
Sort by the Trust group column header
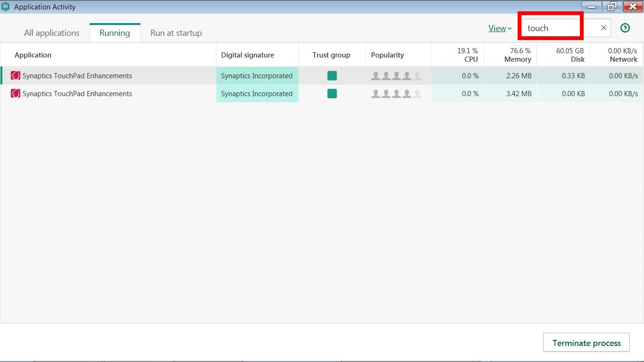coord(332,55)
